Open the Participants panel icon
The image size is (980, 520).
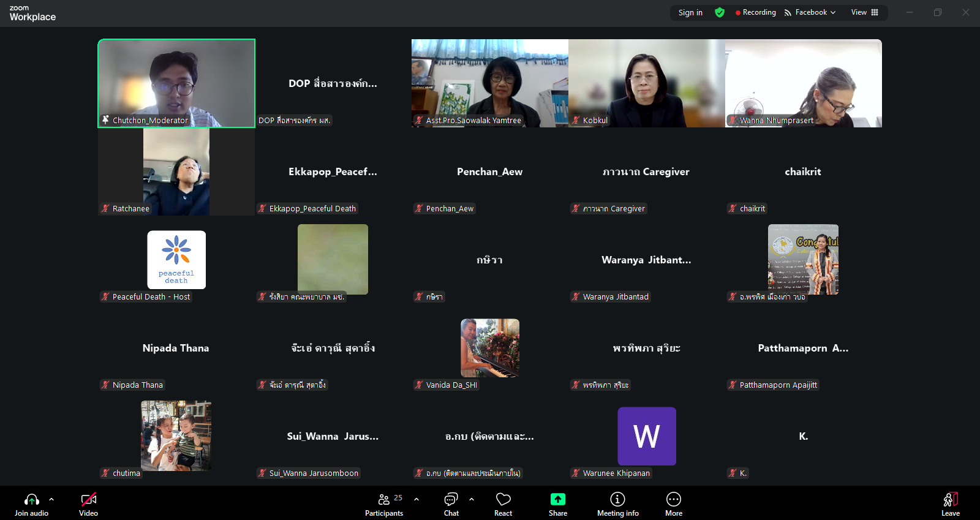(x=384, y=500)
